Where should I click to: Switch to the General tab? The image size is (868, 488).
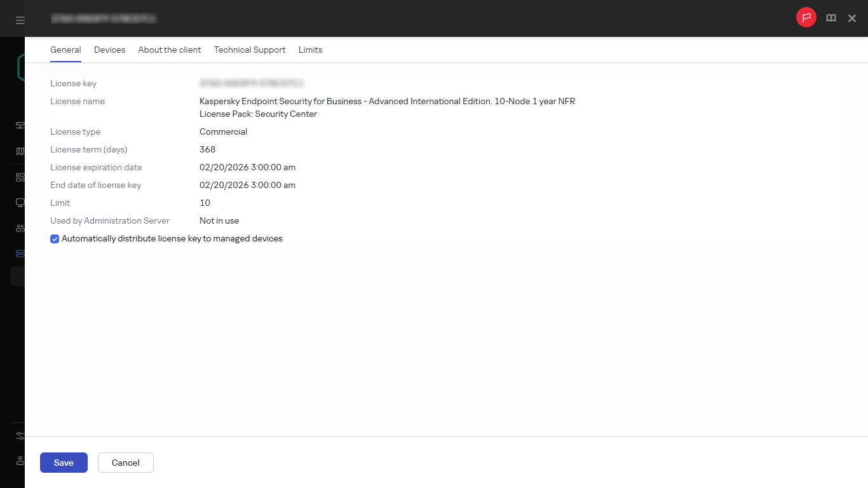click(x=65, y=50)
